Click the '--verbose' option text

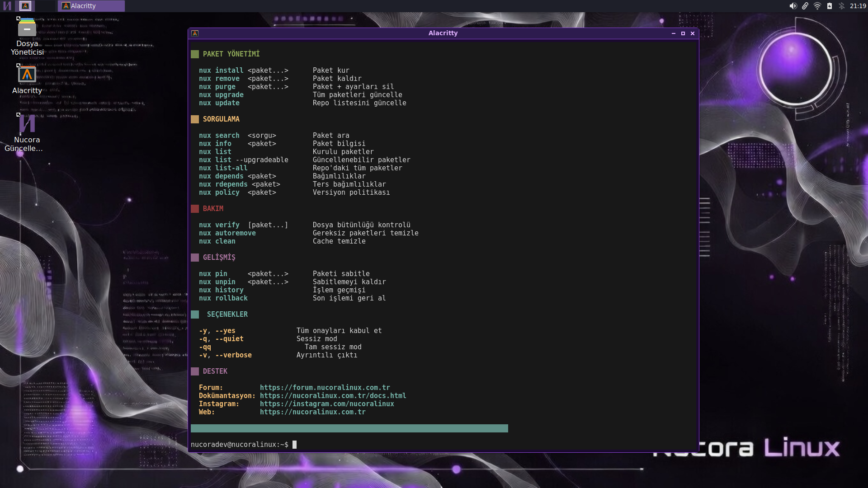(233, 355)
